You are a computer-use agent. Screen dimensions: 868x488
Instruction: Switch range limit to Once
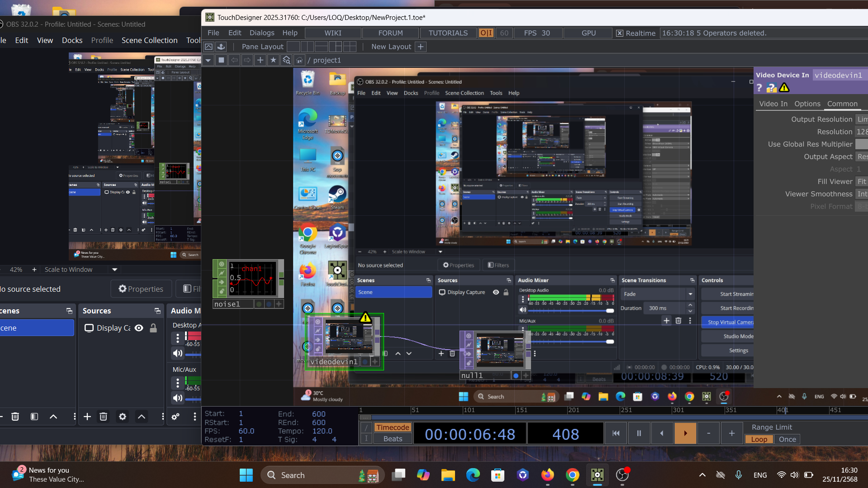click(x=787, y=439)
